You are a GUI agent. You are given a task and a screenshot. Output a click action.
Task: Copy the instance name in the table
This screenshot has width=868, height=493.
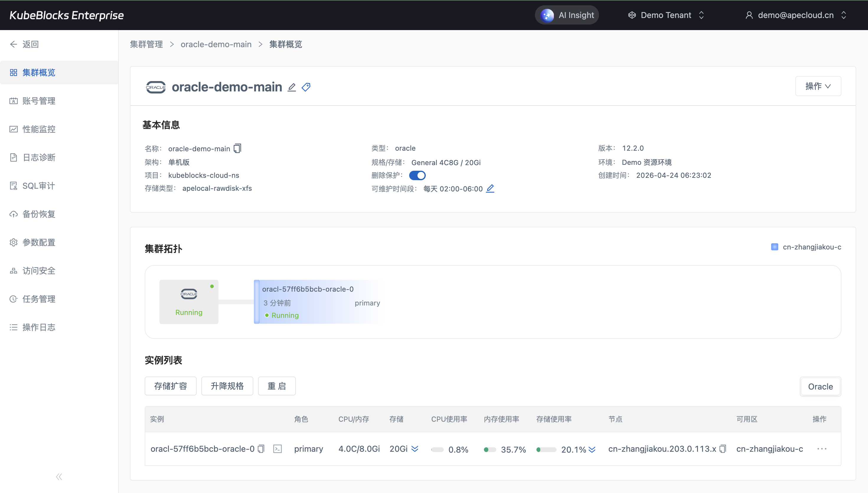[x=261, y=449]
